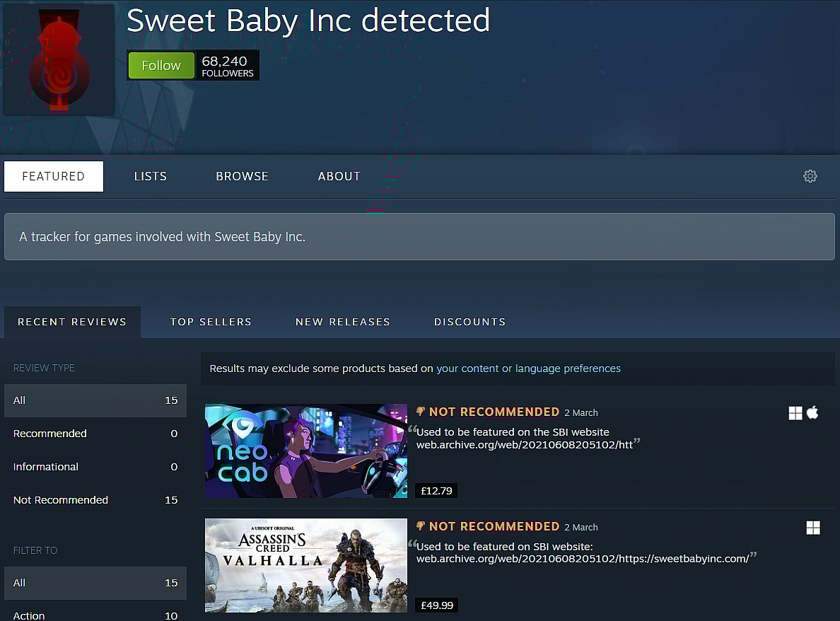This screenshot has width=840, height=621.
Task: Open the curator avatar for Sweet Baby Inc detected
Action: [59, 59]
